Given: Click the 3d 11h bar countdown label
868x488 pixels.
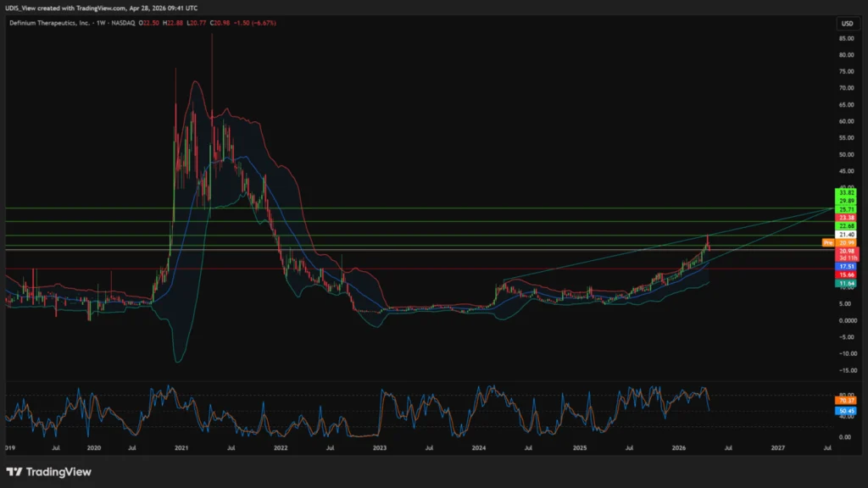Looking at the screenshot, I should (847, 258).
